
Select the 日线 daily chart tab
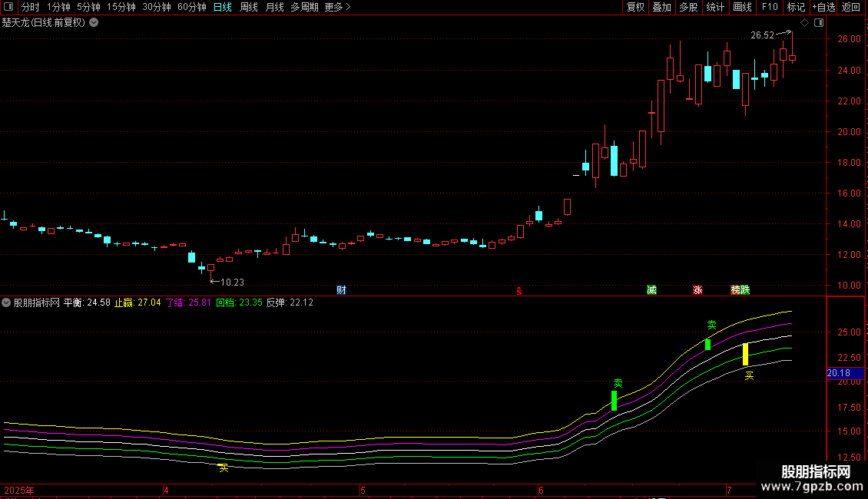[x=223, y=7]
